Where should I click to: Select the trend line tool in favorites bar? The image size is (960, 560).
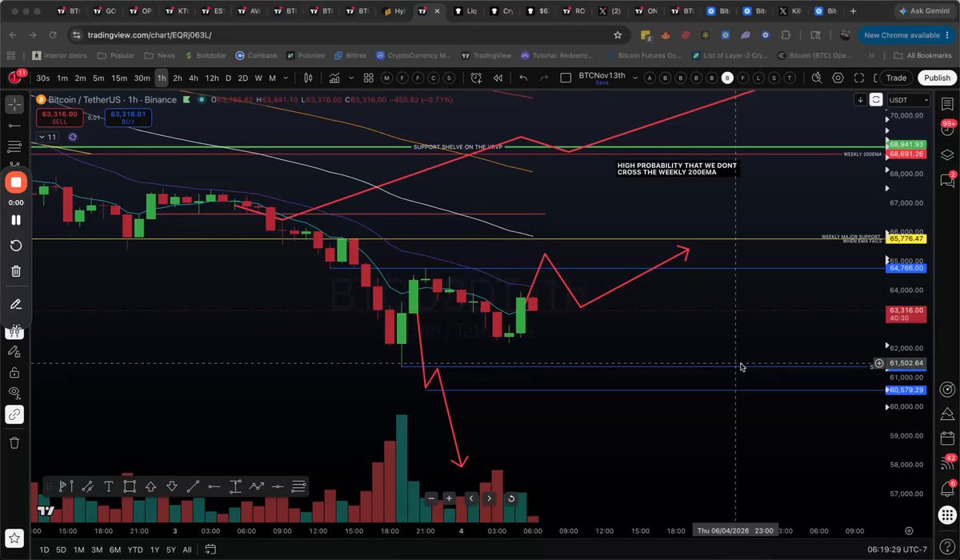pyautogui.click(x=193, y=486)
